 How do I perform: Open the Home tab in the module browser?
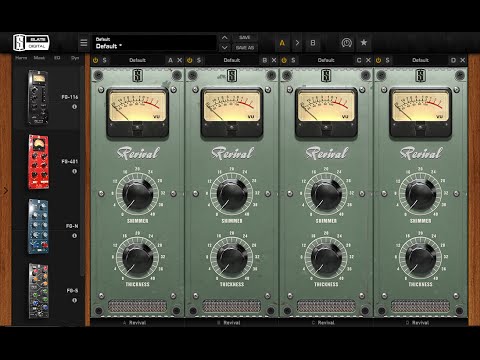pyautogui.click(x=21, y=58)
